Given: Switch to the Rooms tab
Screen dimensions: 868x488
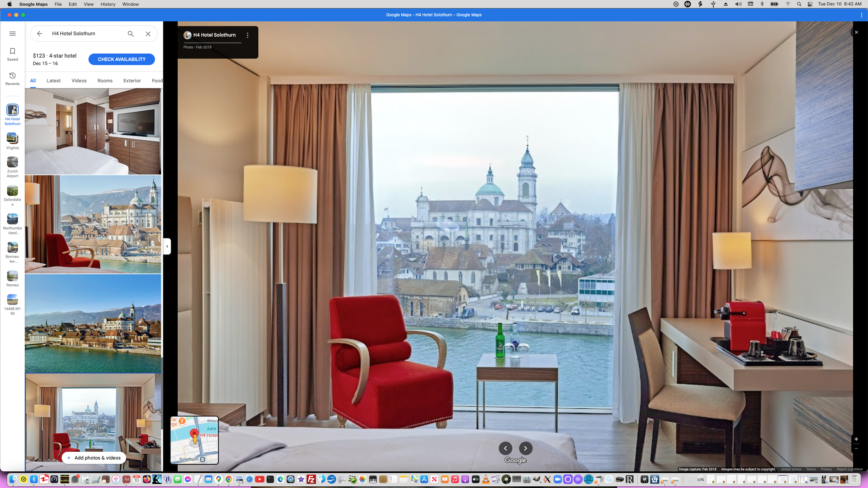Looking at the screenshot, I should pos(105,81).
